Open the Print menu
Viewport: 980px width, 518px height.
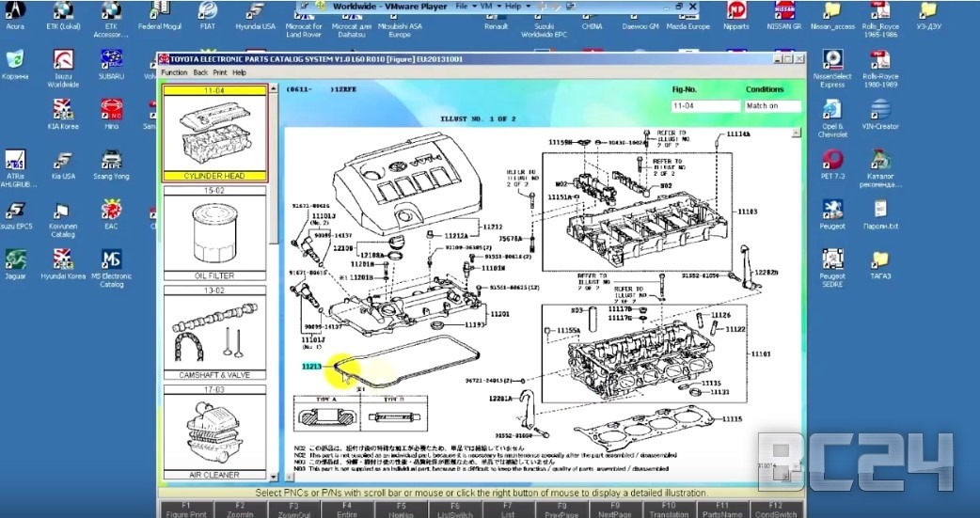pyautogui.click(x=219, y=72)
